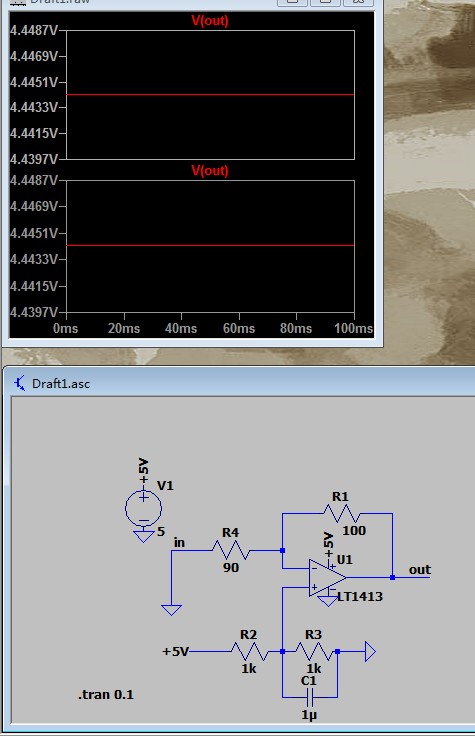Click V(out) trace label in upper plot pane
Image resolution: width=475 pixels, height=736 pixels.
(x=210, y=21)
